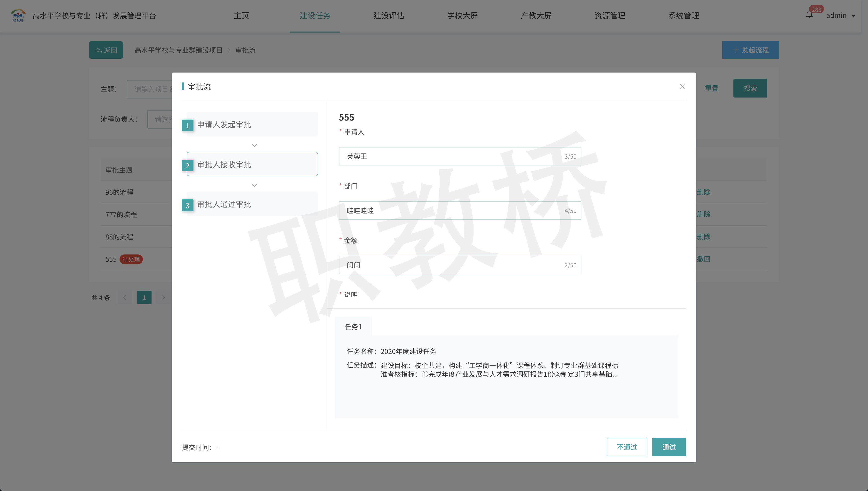The height and width of the screenshot is (491, 868).
Task: Click the 返回 back arrow button
Action: [x=106, y=50]
